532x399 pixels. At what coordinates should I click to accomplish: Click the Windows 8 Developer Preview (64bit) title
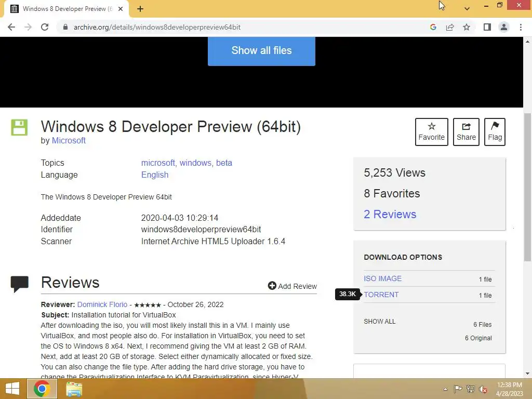point(170,127)
